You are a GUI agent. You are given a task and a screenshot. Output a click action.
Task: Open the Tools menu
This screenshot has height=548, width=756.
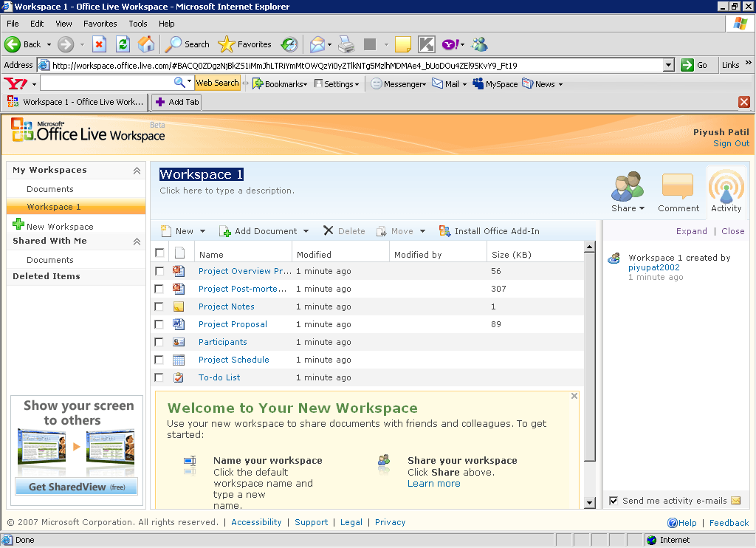point(138,24)
